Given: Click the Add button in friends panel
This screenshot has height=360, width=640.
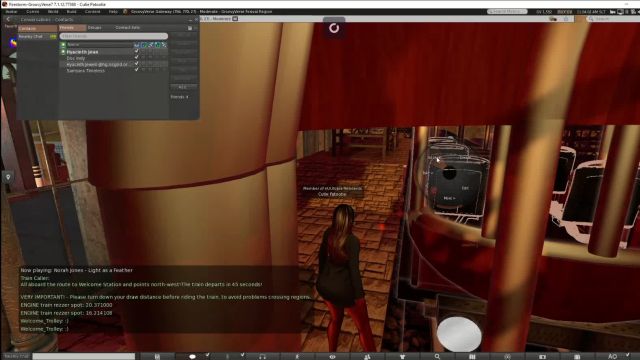Looking at the screenshot, I should (x=183, y=87).
